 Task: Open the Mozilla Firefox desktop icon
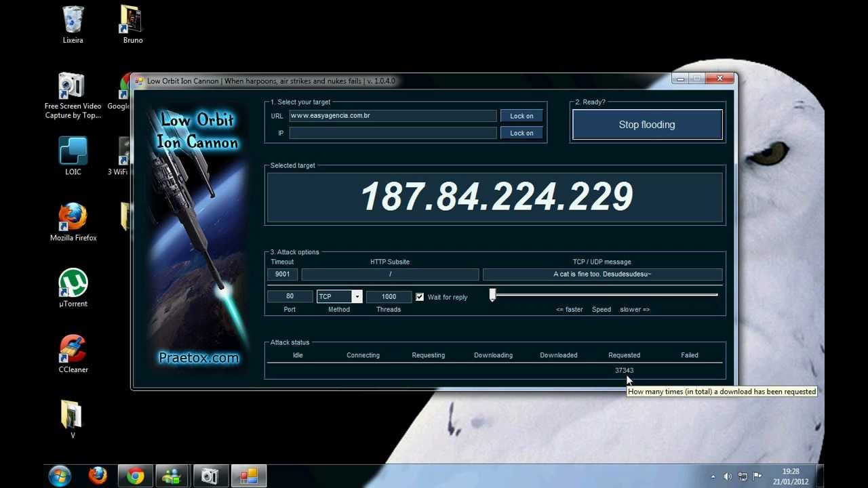[x=73, y=218]
